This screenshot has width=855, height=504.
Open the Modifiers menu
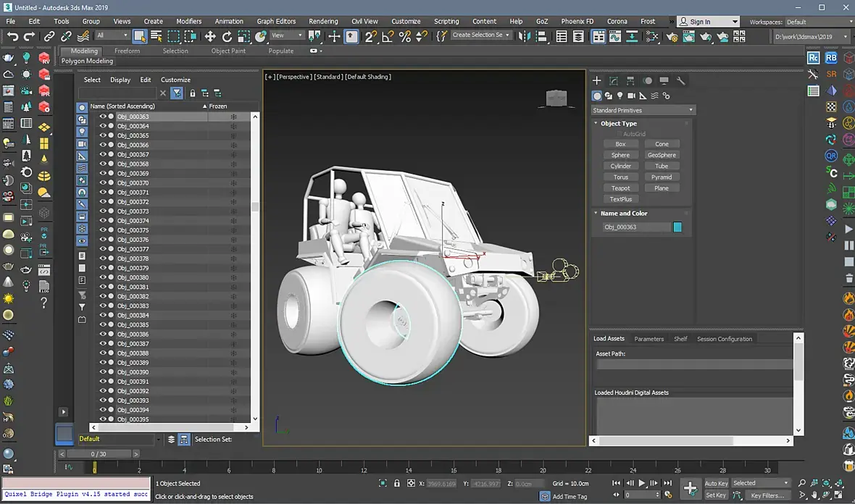(x=189, y=22)
